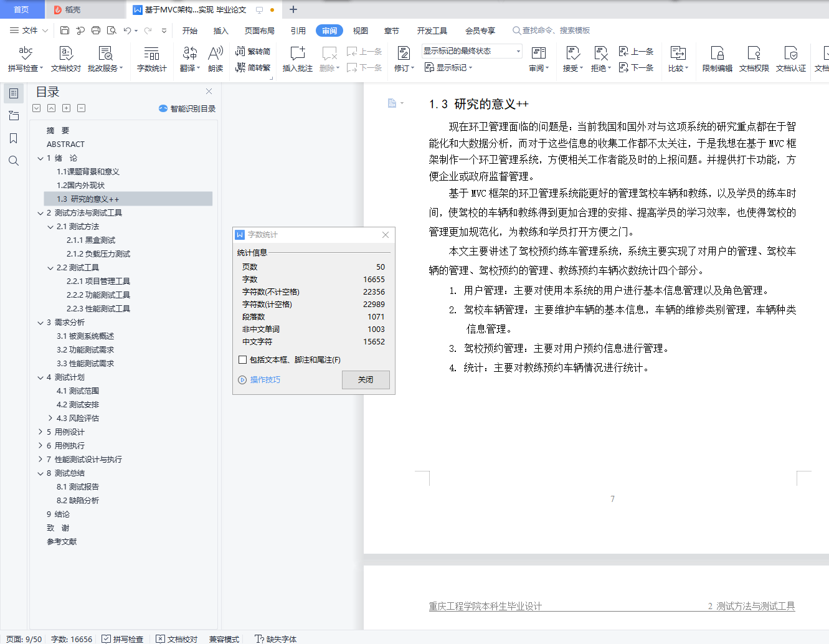The height and width of the screenshot is (644, 829).
Task: Switch to the Start (开始) ribbon tab
Action: coord(190,31)
